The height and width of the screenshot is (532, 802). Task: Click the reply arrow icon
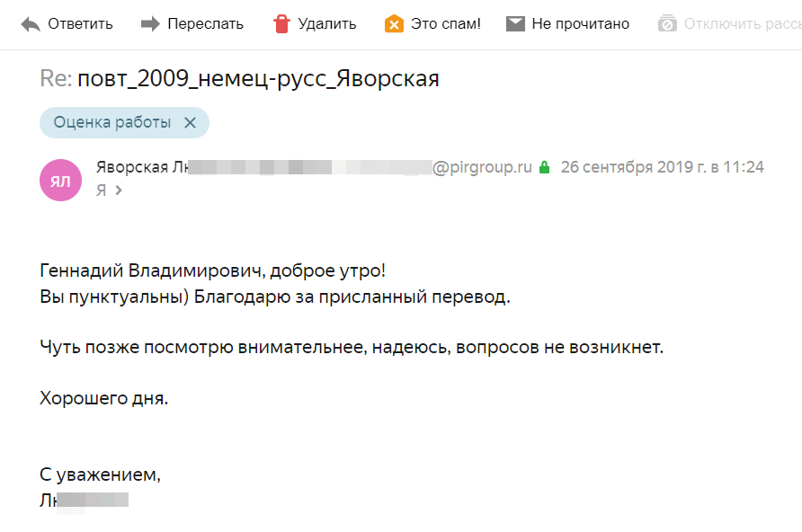31,24
